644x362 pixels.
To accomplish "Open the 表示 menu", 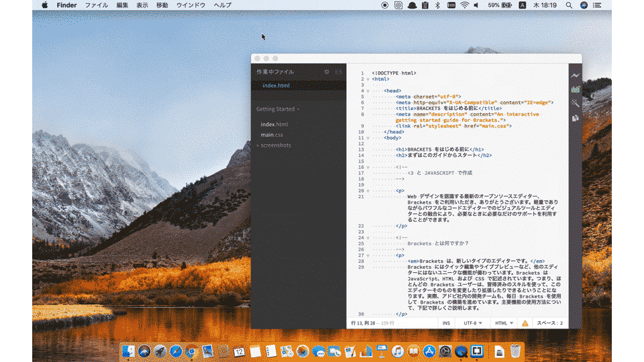I will coord(142,5).
